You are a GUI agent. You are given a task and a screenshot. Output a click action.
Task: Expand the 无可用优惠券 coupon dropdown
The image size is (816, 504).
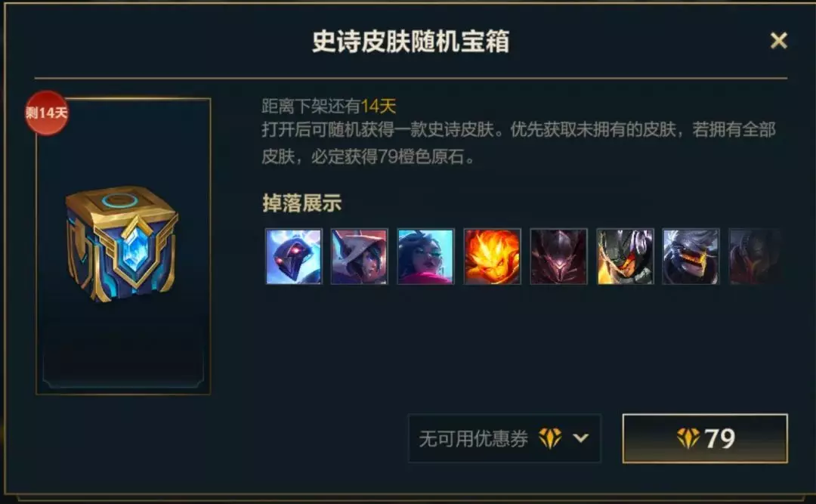pyautogui.click(x=505, y=438)
